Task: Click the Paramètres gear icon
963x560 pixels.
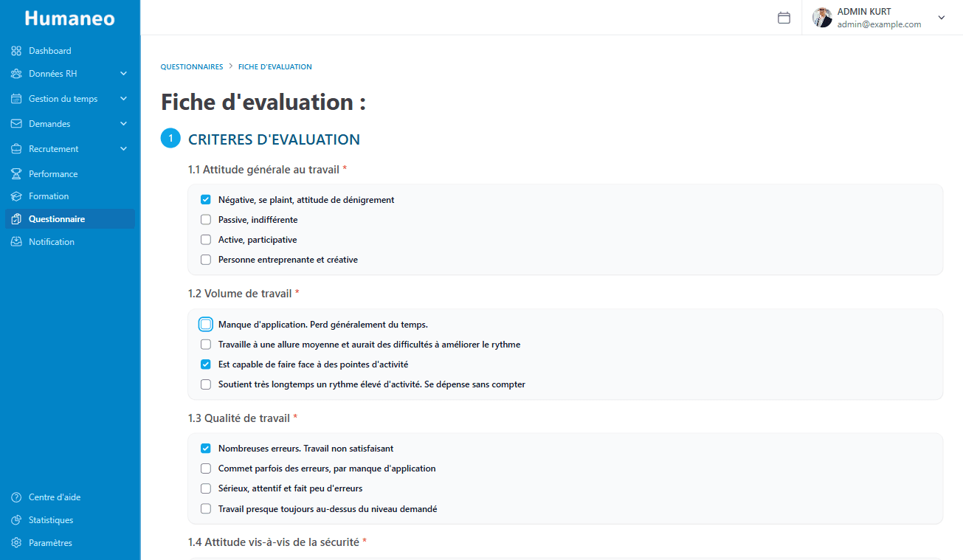Action: coord(16,543)
